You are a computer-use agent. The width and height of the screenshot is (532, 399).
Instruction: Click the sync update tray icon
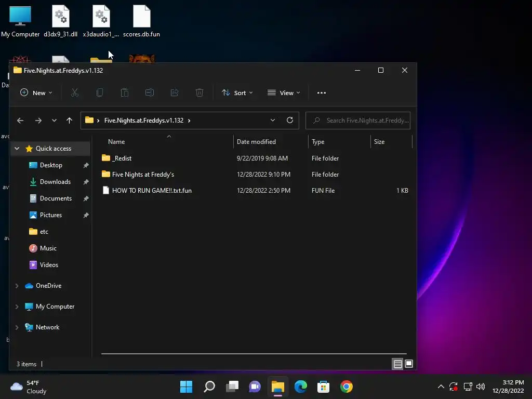[454, 387]
